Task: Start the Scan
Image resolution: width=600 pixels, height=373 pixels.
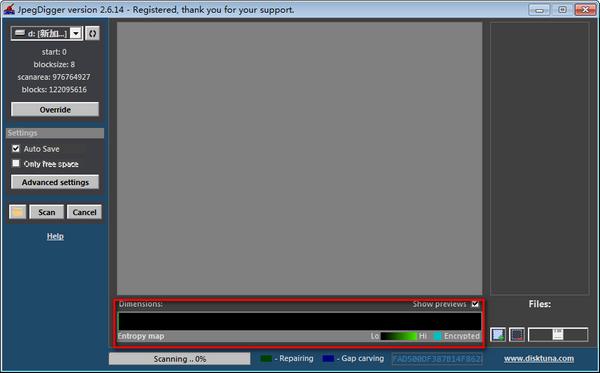Action: click(x=46, y=212)
